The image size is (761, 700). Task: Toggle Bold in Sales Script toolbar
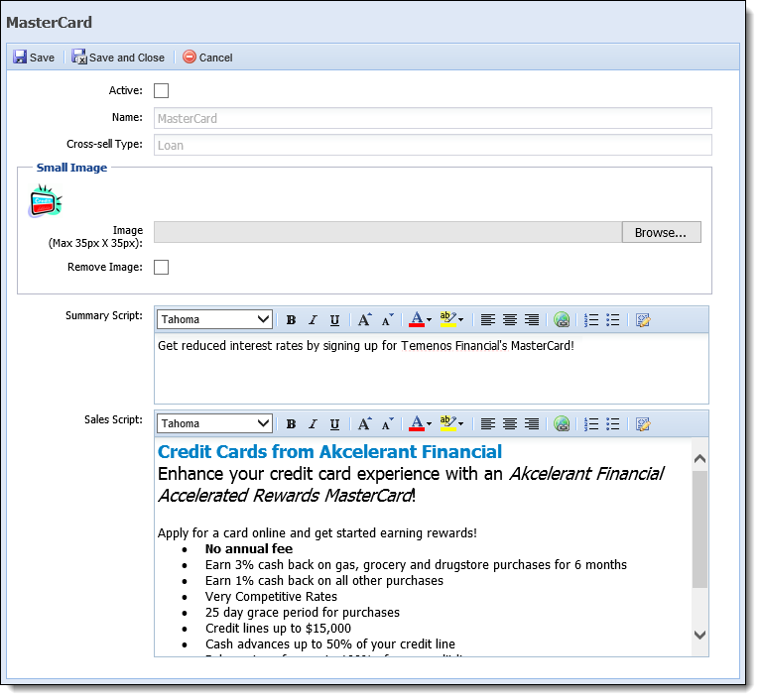click(x=291, y=424)
